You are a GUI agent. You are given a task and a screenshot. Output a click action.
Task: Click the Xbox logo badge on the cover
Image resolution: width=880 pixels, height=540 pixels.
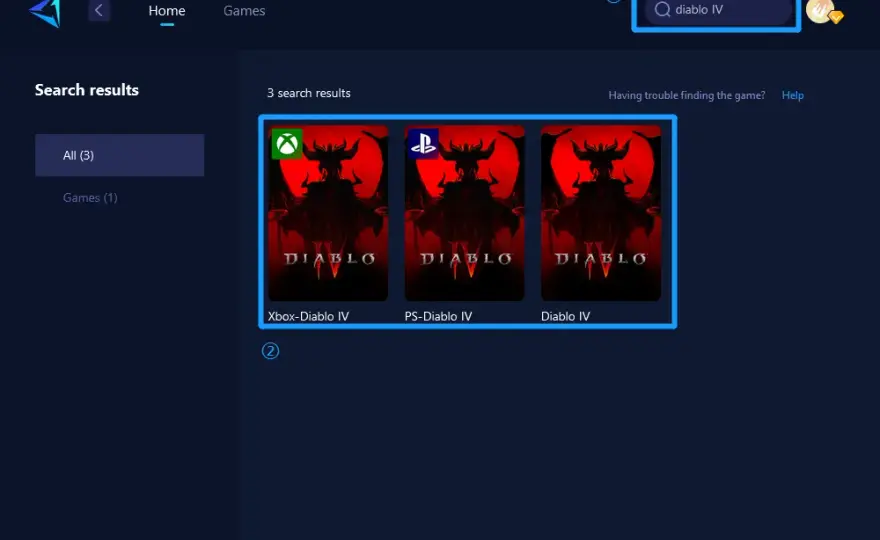pos(287,144)
